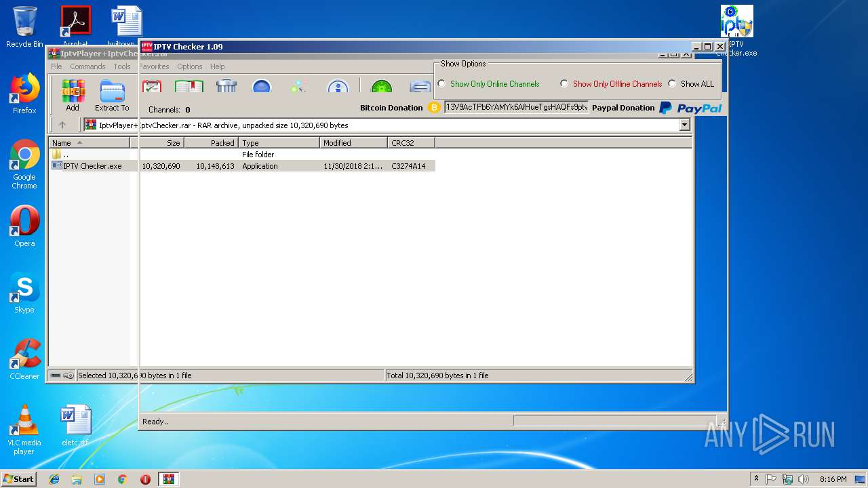Viewport: 868px width, 488px height.
Task: Sort files by the Name column
Action: pos(89,143)
